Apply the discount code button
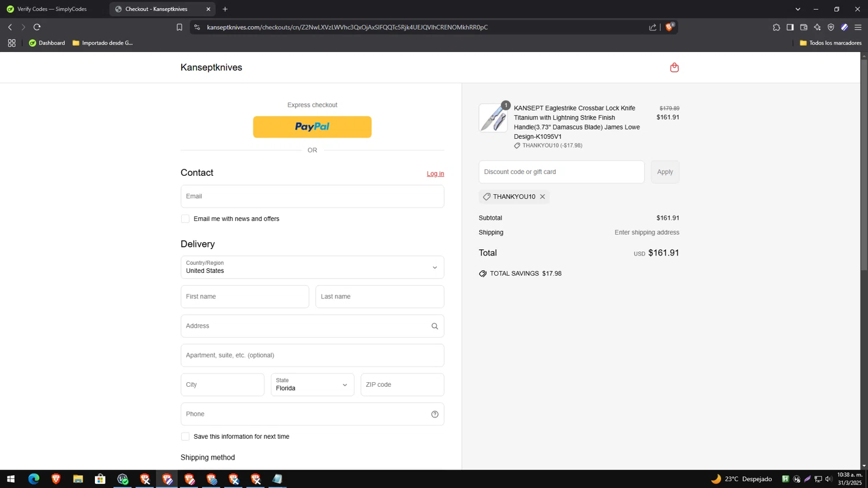 (665, 172)
